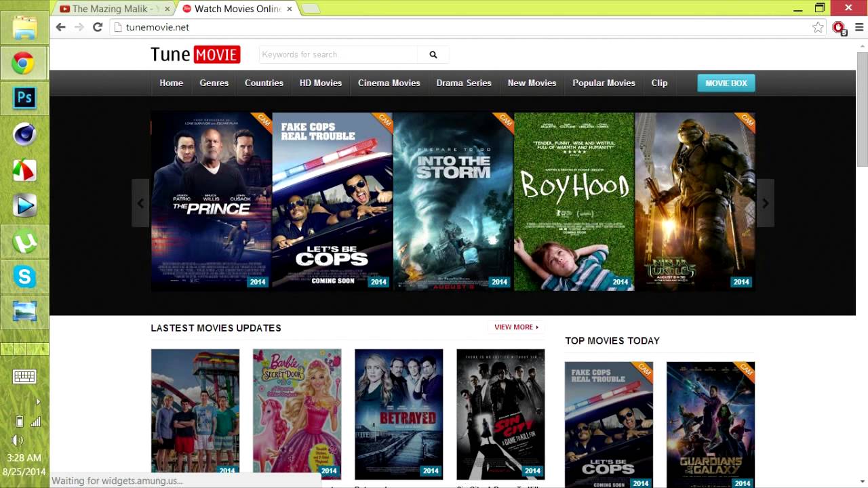Image resolution: width=868 pixels, height=488 pixels.
Task: Open Popular Movies section
Action: tap(604, 83)
